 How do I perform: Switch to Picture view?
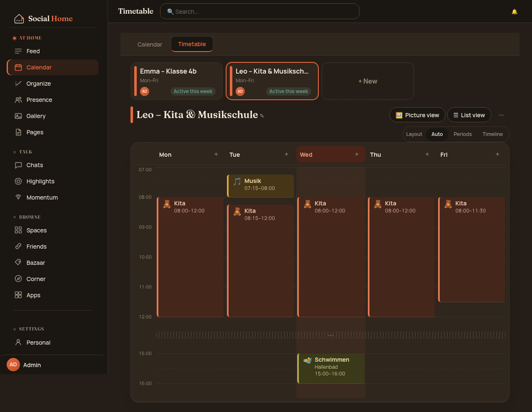coord(417,115)
